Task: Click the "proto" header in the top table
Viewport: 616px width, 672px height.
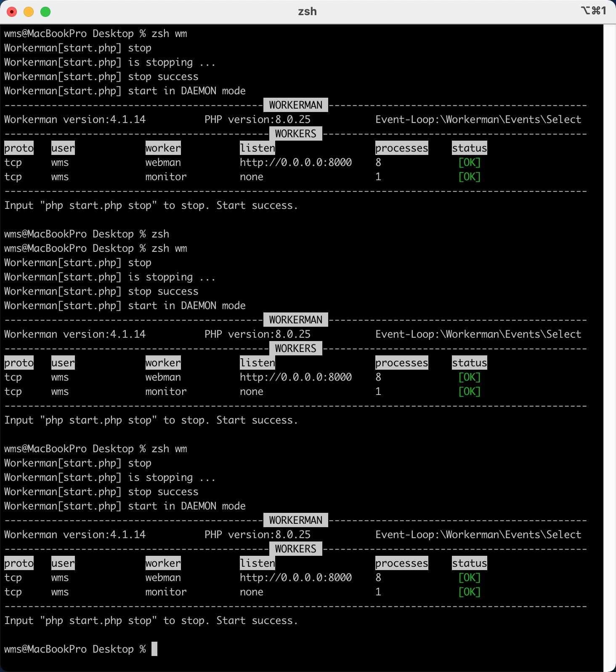Action: pos(19,148)
